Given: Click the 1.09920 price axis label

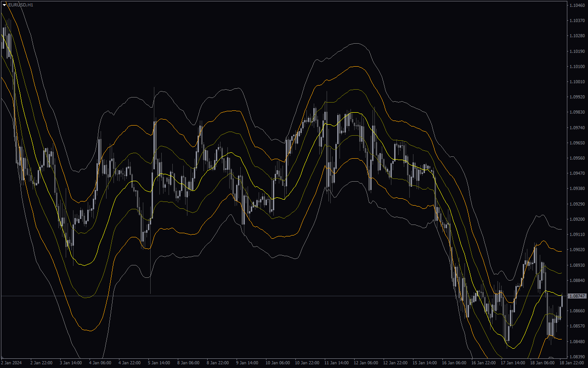Looking at the screenshot, I should [577, 97].
